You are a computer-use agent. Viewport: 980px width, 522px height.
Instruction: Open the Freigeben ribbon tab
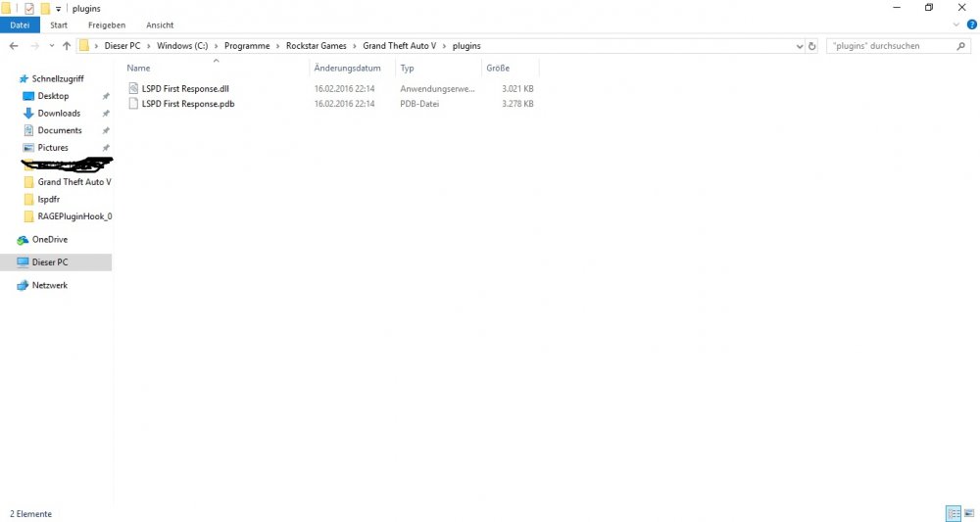106,25
